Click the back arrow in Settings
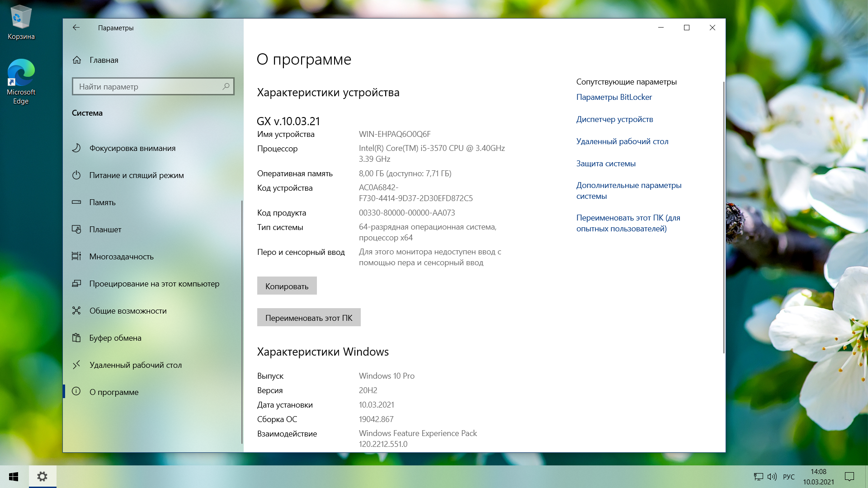Viewport: 868px width, 488px height. [76, 28]
